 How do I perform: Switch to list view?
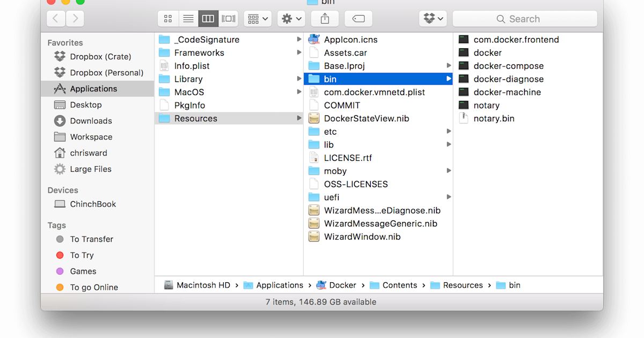point(188,19)
